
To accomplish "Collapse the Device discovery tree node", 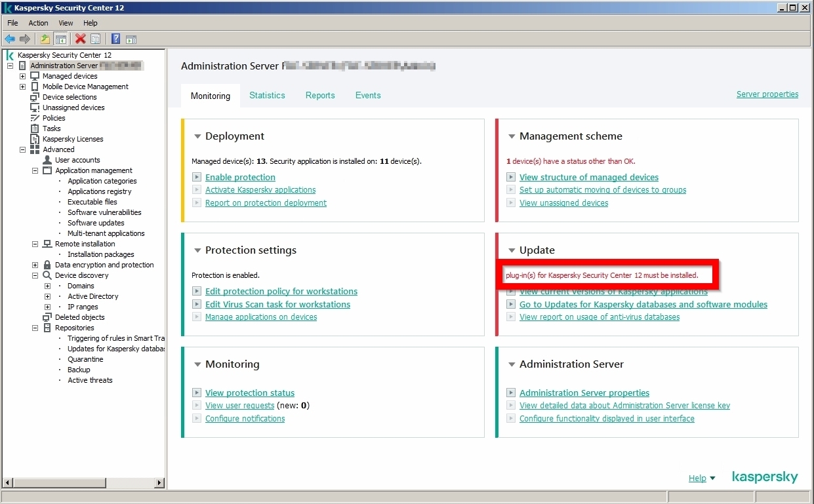I will (35, 275).
